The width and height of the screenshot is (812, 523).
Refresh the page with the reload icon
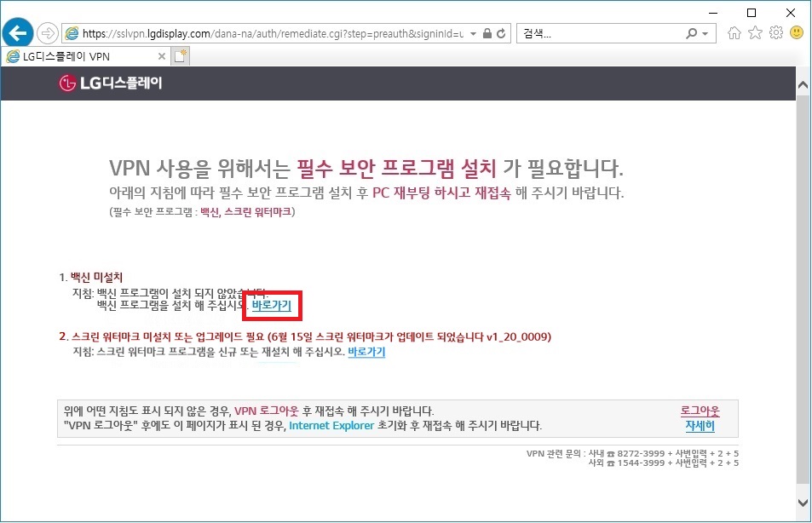click(501, 34)
